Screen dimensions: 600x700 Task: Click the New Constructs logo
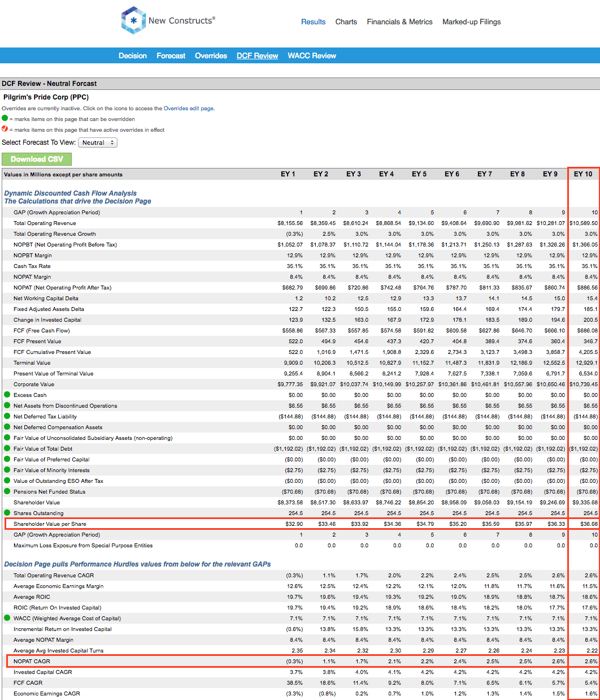(168, 20)
